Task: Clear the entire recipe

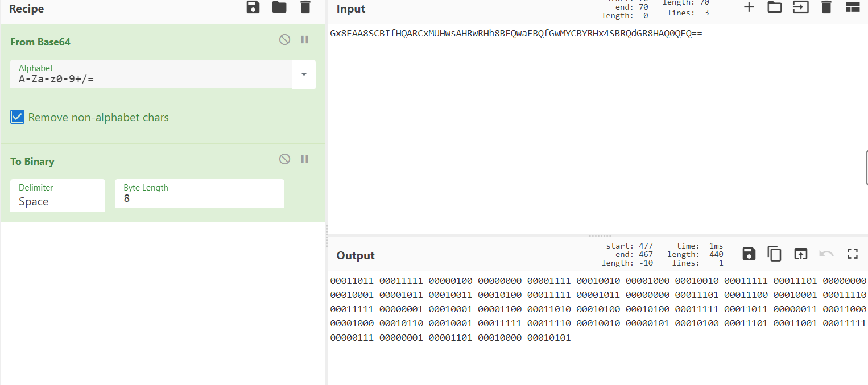Action: pyautogui.click(x=305, y=7)
